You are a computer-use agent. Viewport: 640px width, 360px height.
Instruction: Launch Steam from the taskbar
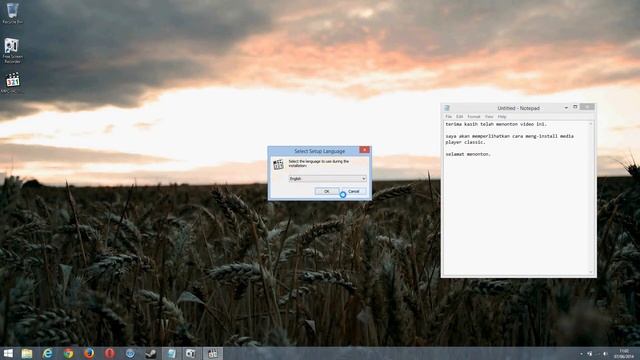(x=151, y=353)
